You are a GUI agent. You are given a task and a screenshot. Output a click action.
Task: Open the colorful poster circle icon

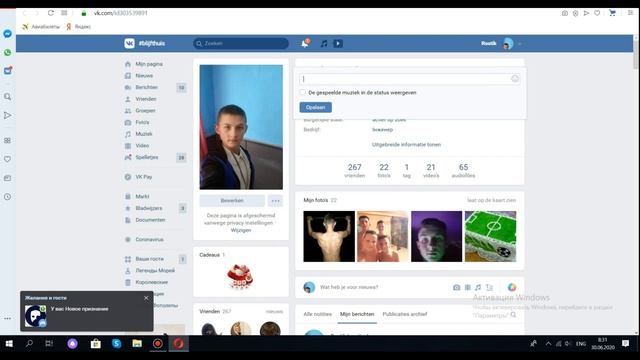[512, 287]
